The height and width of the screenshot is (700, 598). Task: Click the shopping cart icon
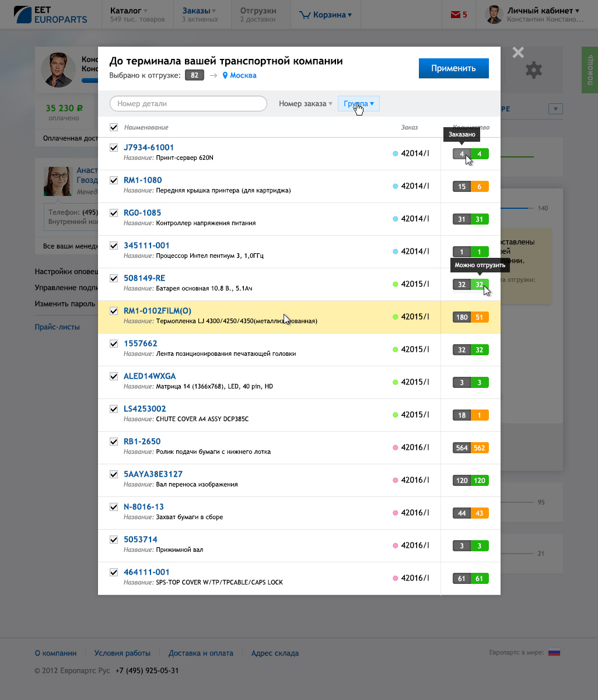coord(305,15)
